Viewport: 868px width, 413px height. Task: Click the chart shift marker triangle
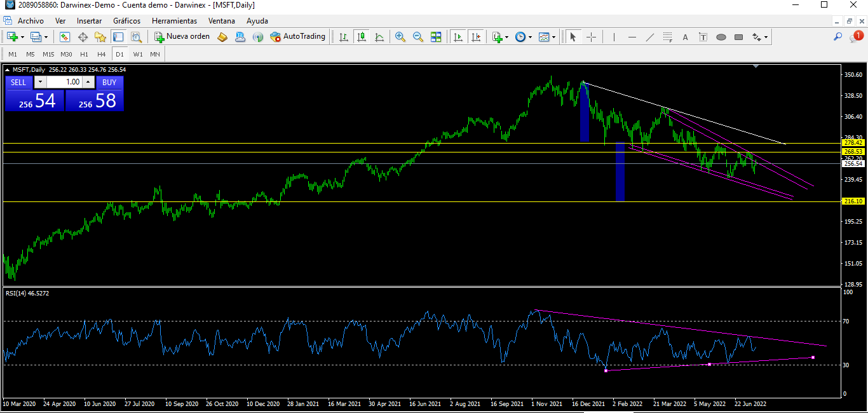(x=756, y=66)
